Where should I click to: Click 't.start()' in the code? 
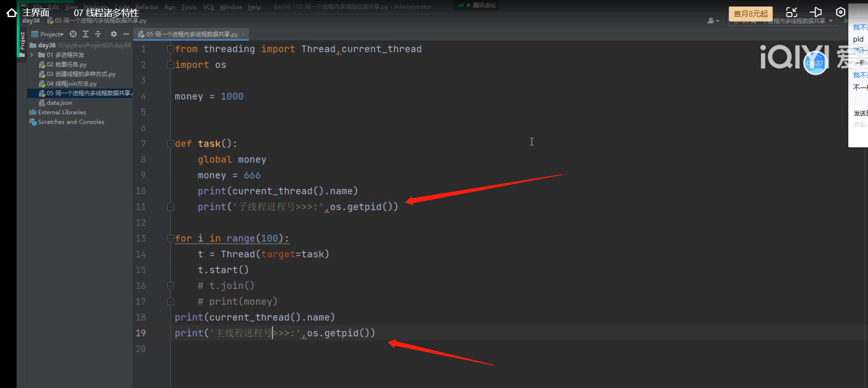coord(223,270)
